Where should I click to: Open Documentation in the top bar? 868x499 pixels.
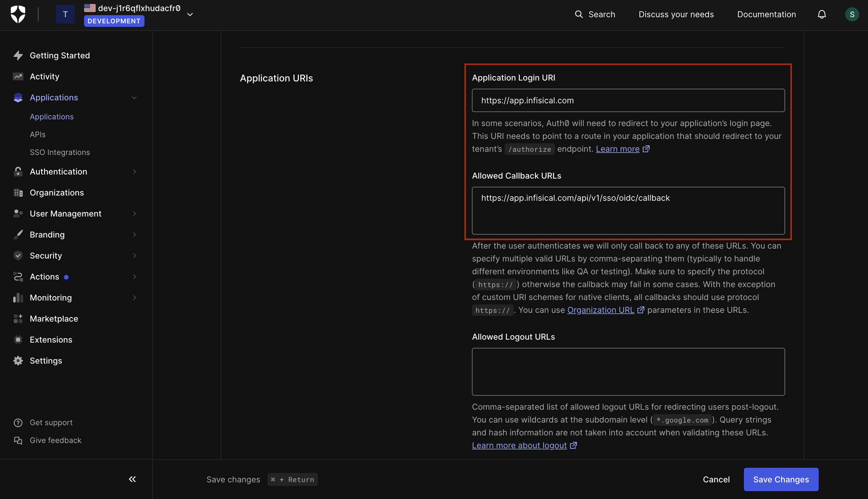[x=766, y=14]
